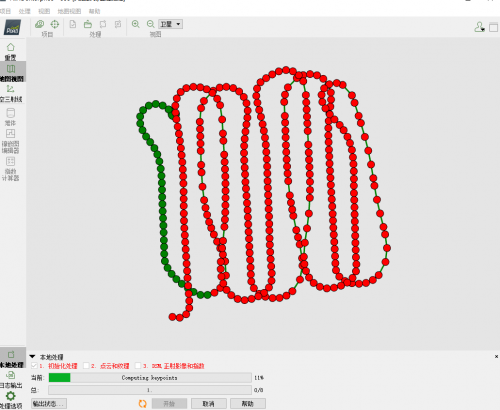The image size is (500, 410).
Task: Open the results folder icon
Action: pos(88,24)
